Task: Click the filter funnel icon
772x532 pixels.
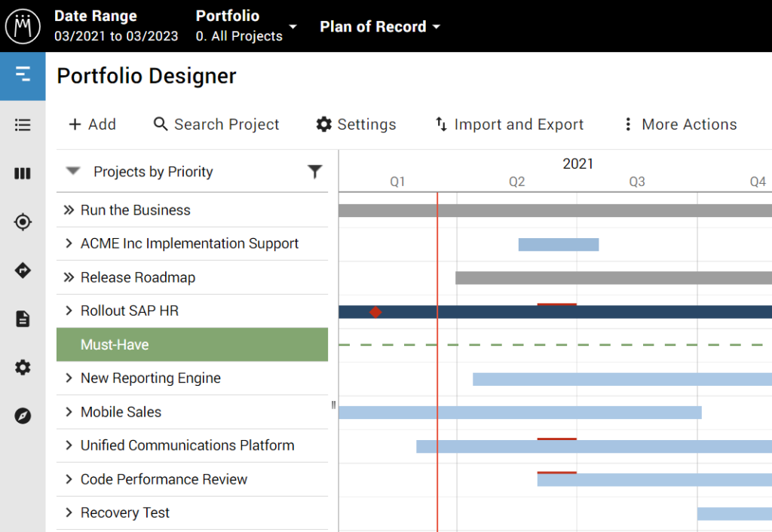Action: click(315, 172)
